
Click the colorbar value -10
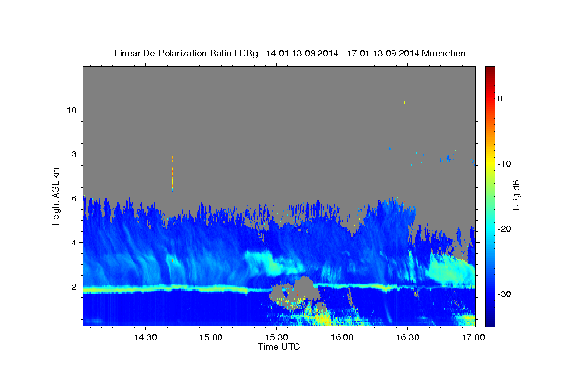coord(504,164)
